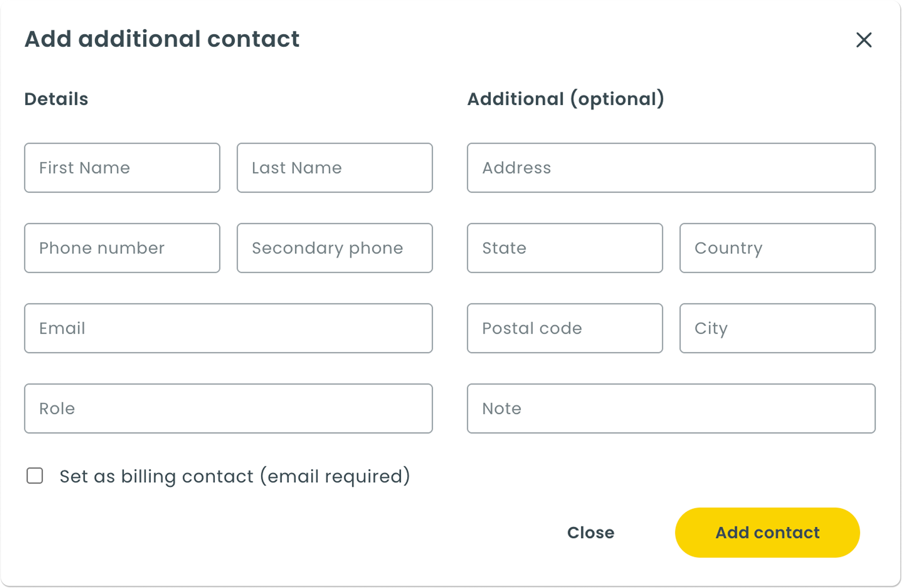Click the 'Add additional contact' dialog title

162,39
